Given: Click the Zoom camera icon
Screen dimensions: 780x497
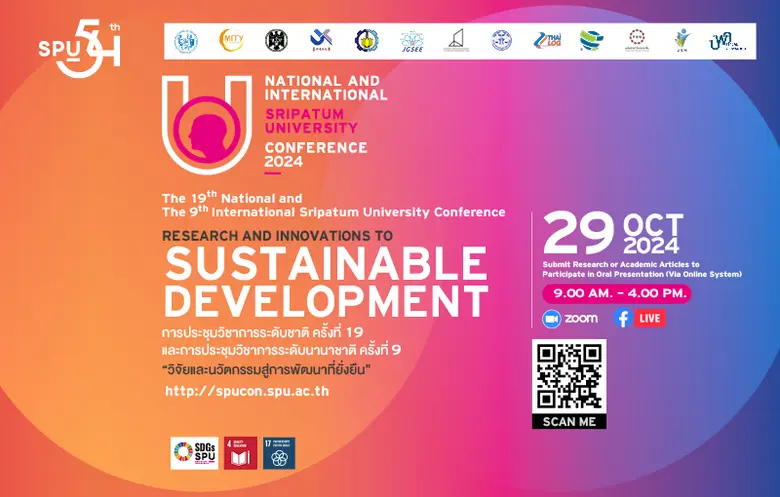Looking at the screenshot, I should click(550, 319).
